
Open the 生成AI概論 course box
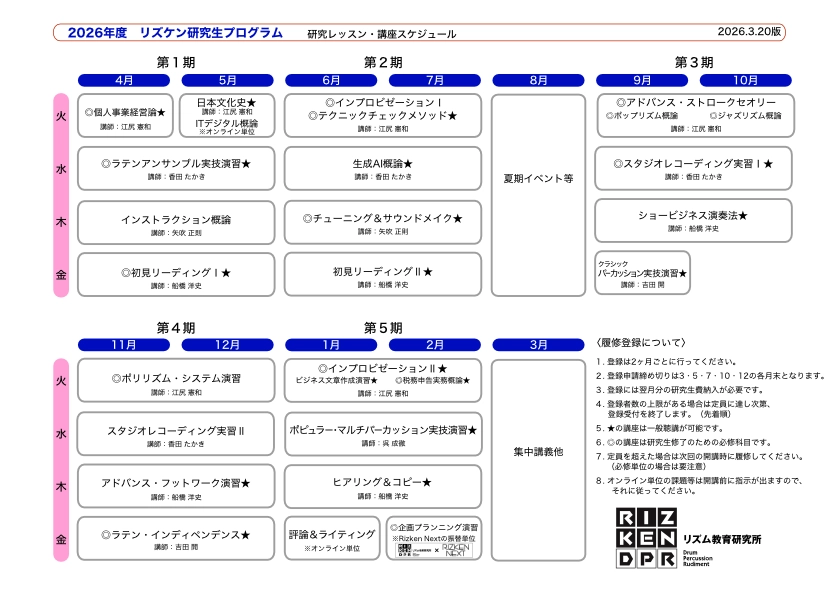tap(382, 168)
